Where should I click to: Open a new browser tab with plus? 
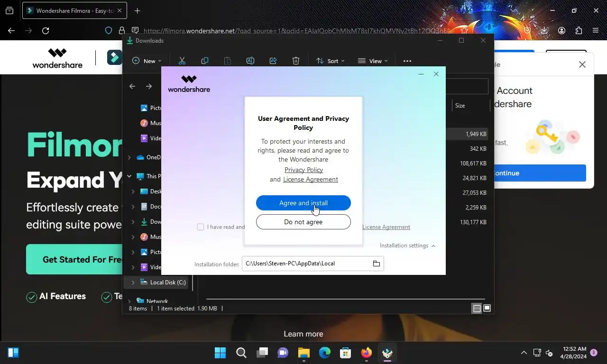[x=137, y=10]
